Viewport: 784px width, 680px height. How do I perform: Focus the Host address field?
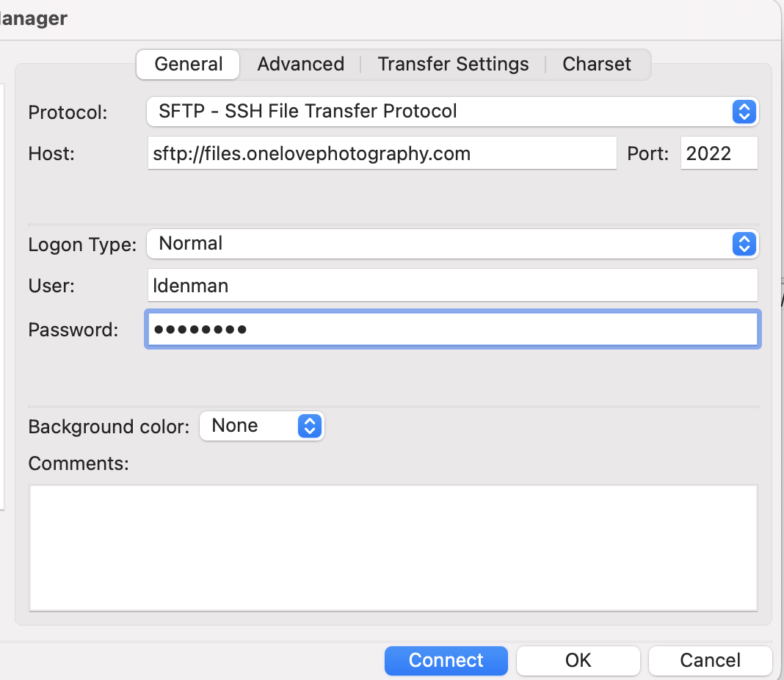(382, 153)
